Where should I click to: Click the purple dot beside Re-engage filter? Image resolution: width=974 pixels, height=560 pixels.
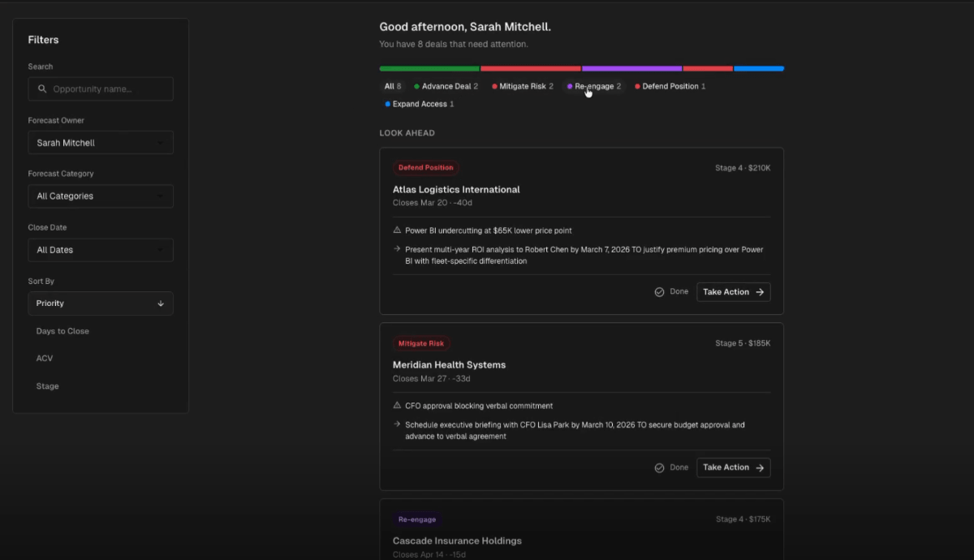570,86
